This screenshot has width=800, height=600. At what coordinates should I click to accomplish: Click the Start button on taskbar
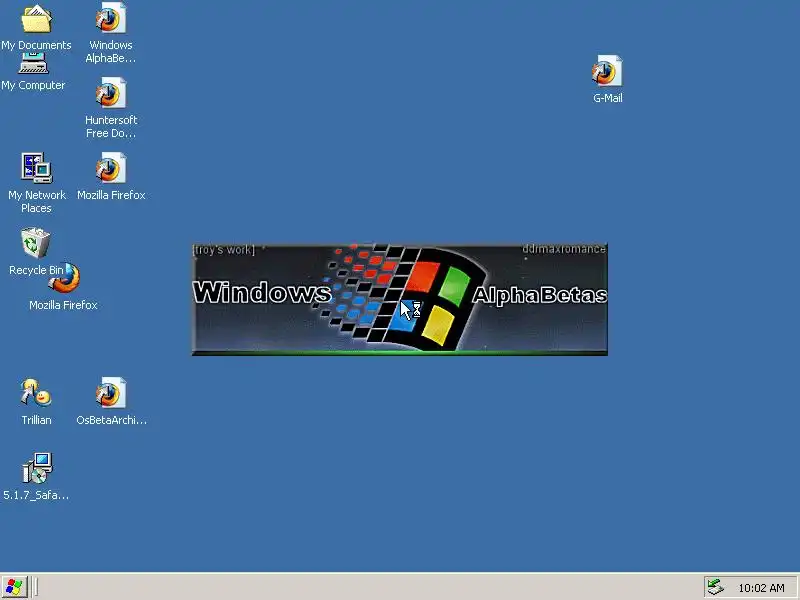pyautogui.click(x=14, y=587)
